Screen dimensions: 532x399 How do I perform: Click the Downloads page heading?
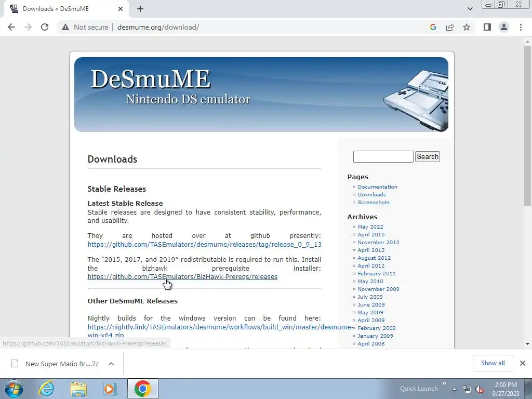pyautogui.click(x=112, y=159)
